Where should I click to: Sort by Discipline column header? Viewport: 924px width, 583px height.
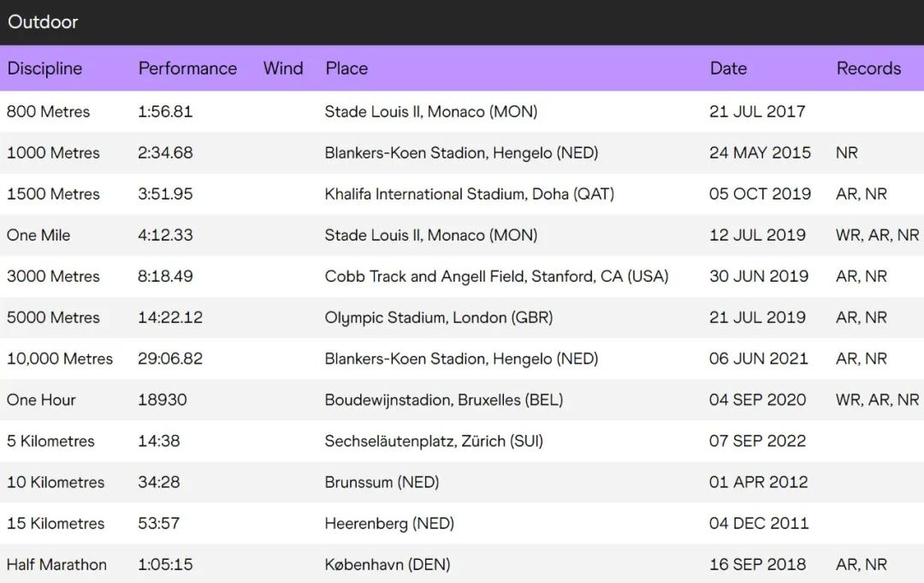click(x=44, y=68)
